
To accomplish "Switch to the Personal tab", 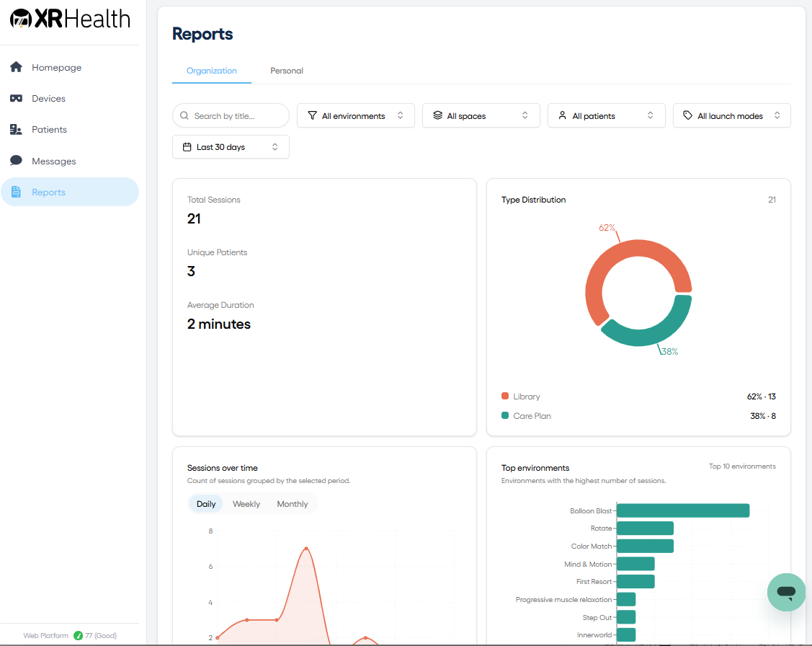I will [286, 71].
